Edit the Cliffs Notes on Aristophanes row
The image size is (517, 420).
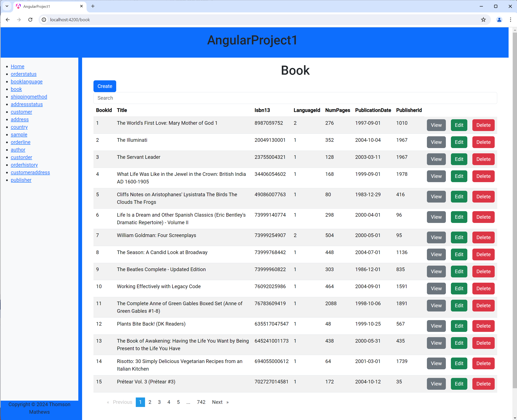click(459, 197)
